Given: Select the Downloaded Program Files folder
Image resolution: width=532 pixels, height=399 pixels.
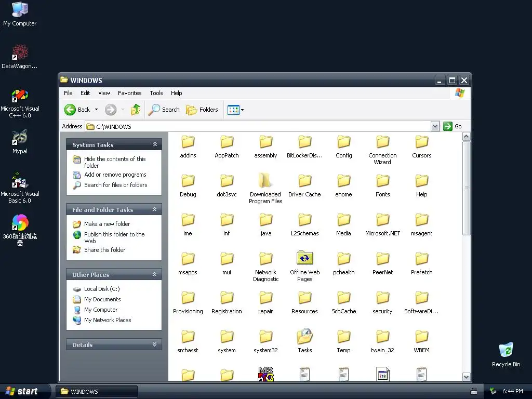Looking at the screenshot, I should 265,189.
